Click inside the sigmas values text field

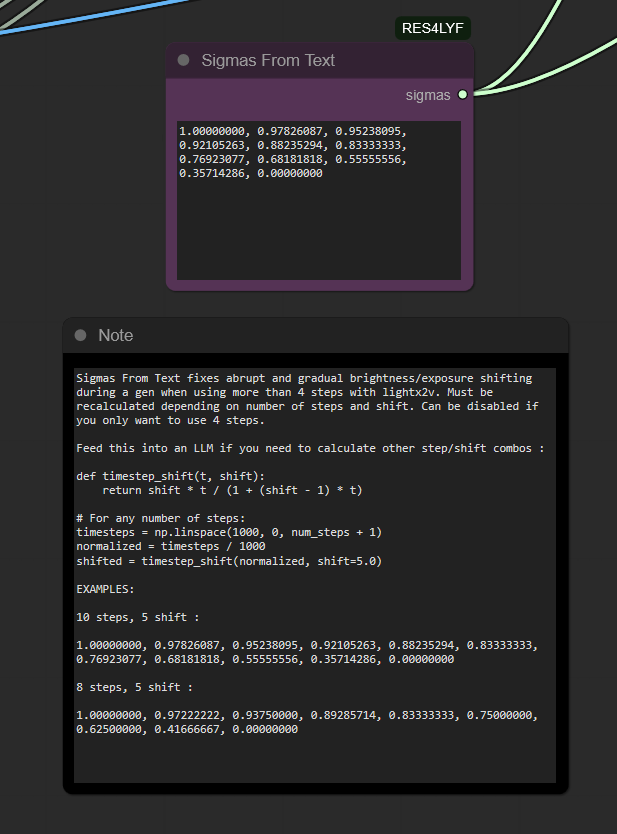(319, 200)
